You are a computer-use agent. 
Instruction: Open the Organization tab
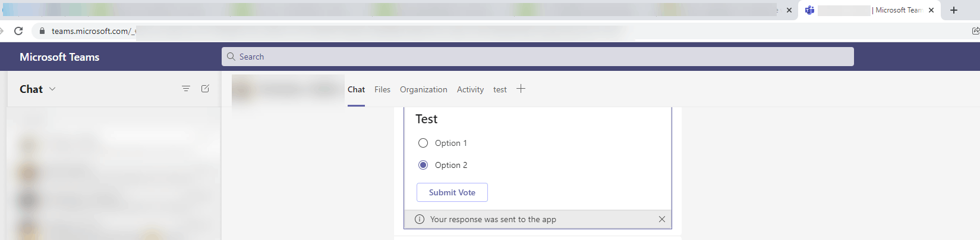click(423, 89)
